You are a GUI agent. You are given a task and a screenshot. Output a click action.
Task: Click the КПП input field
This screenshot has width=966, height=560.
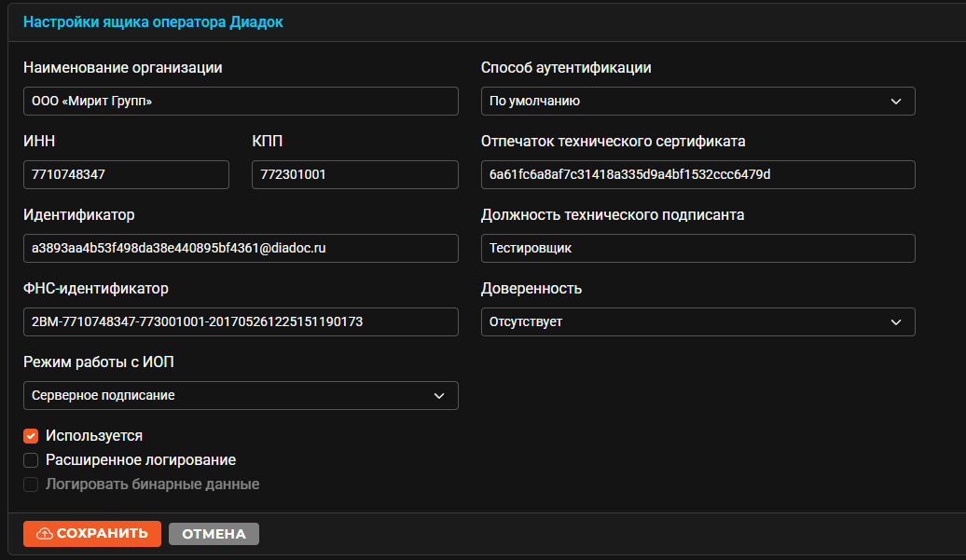(355, 175)
